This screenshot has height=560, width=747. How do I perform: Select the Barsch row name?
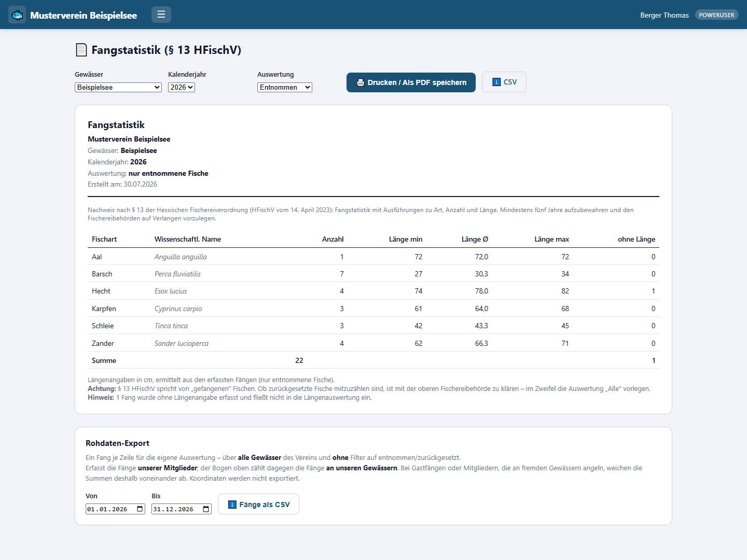(x=102, y=274)
